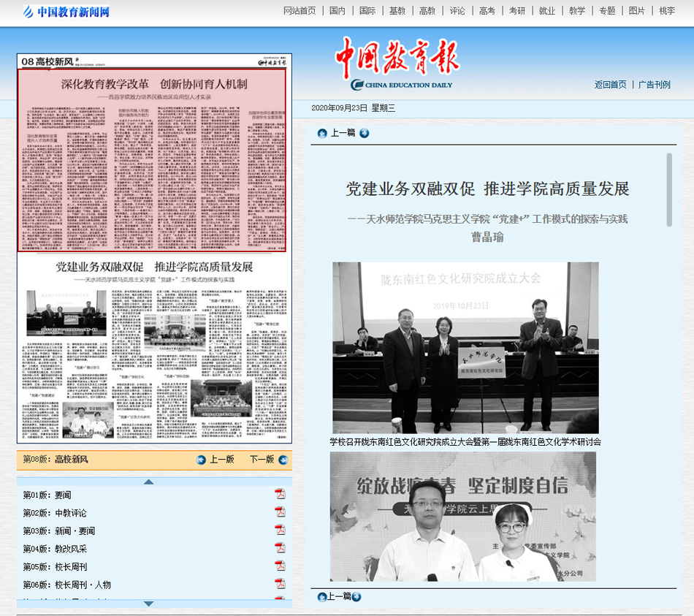The image size is (694, 616).
Task: Go to 就业 section in top nav
Action: [546, 11]
